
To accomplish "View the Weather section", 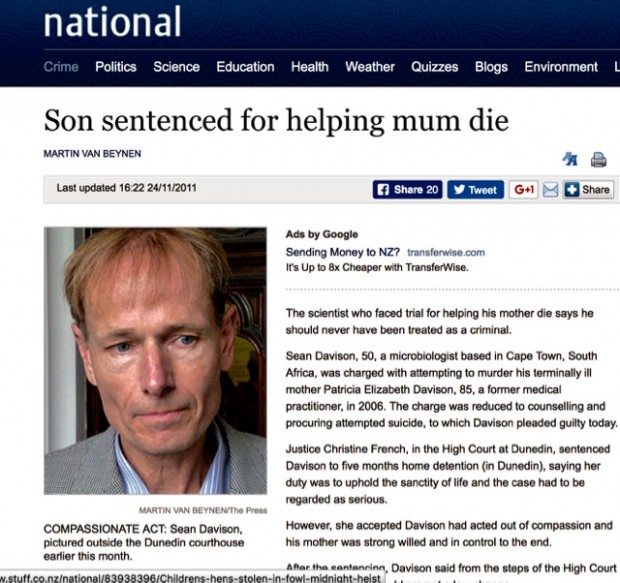I will pos(370,67).
